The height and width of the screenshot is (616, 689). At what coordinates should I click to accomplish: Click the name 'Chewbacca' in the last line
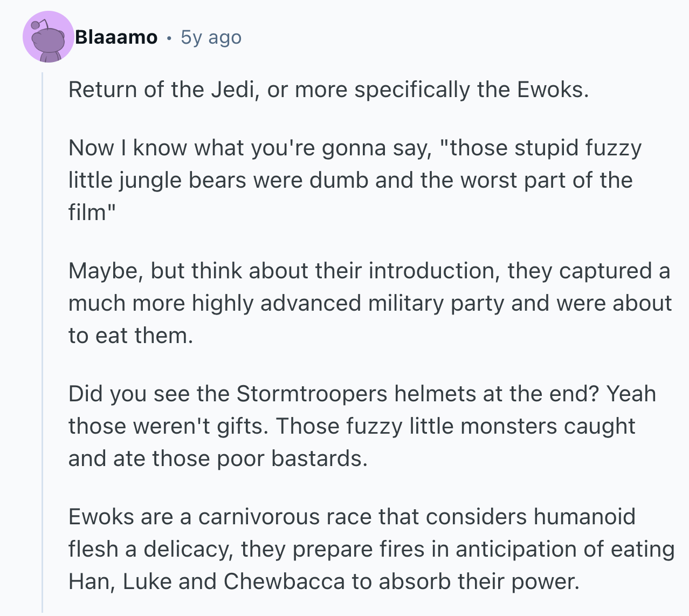tap(284, 581)
